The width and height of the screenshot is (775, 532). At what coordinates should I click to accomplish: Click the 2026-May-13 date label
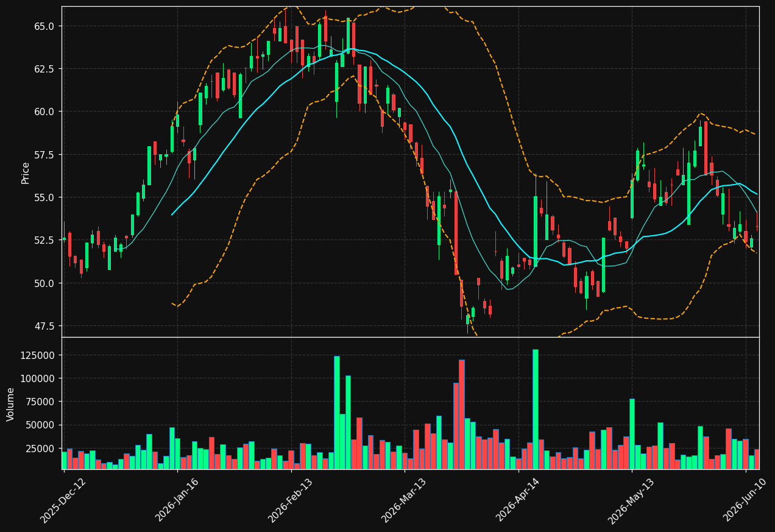[631, 502]
